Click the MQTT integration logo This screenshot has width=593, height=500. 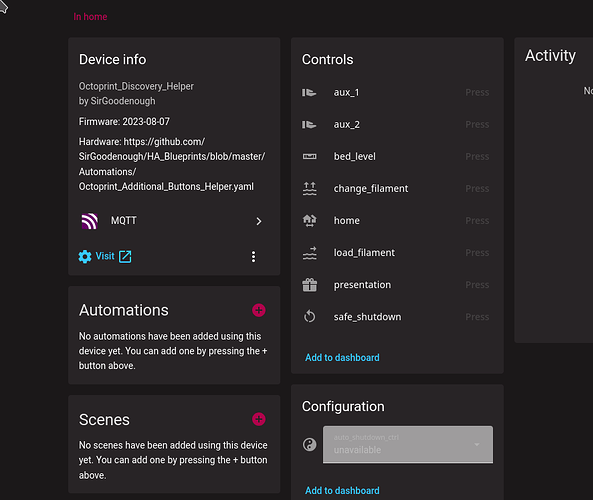click(90, 221)
